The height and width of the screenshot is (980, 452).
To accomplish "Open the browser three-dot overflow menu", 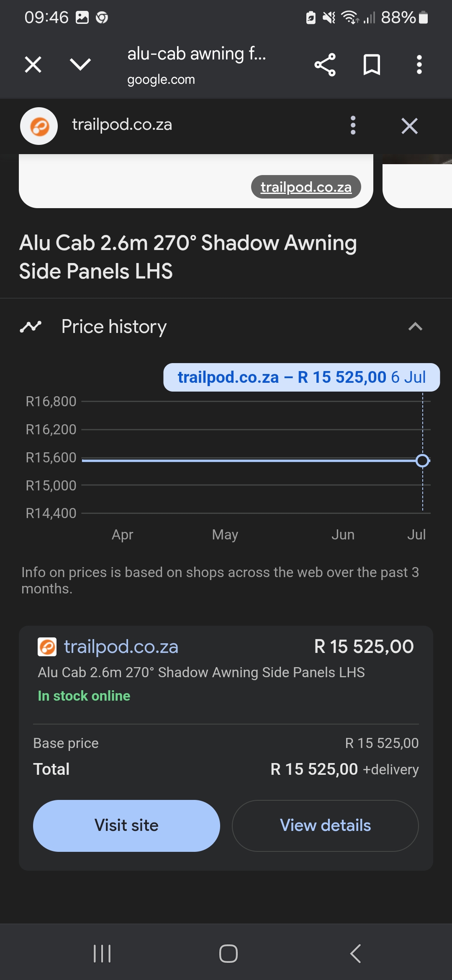I will (x=419, y=65).
